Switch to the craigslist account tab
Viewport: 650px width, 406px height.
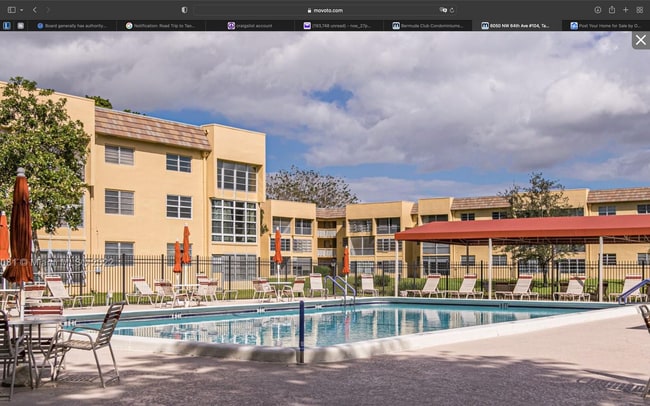coord(250,26)
